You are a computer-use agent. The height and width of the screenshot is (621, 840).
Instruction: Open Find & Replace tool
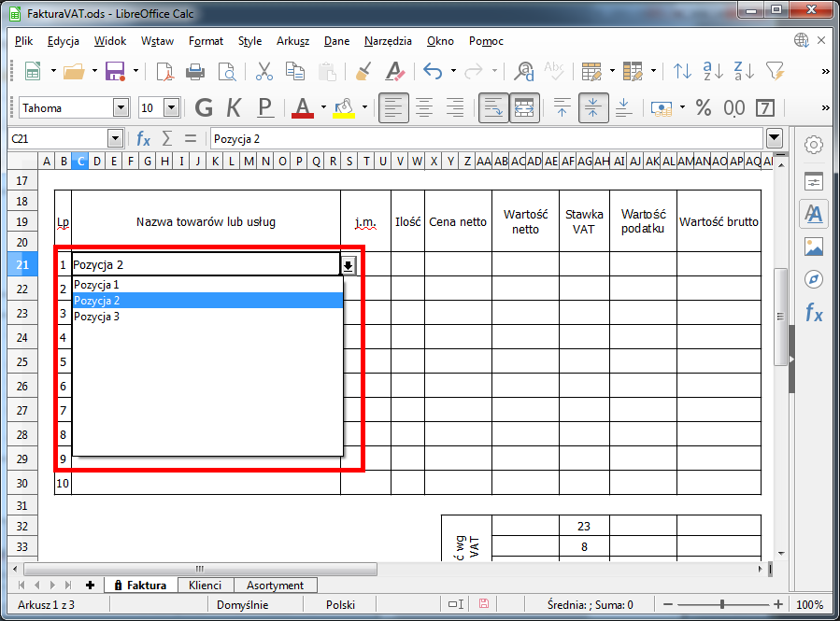[525, 71]
